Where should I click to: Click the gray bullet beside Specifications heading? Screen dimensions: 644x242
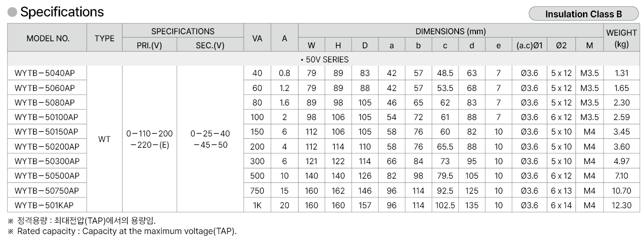[13, 12]
